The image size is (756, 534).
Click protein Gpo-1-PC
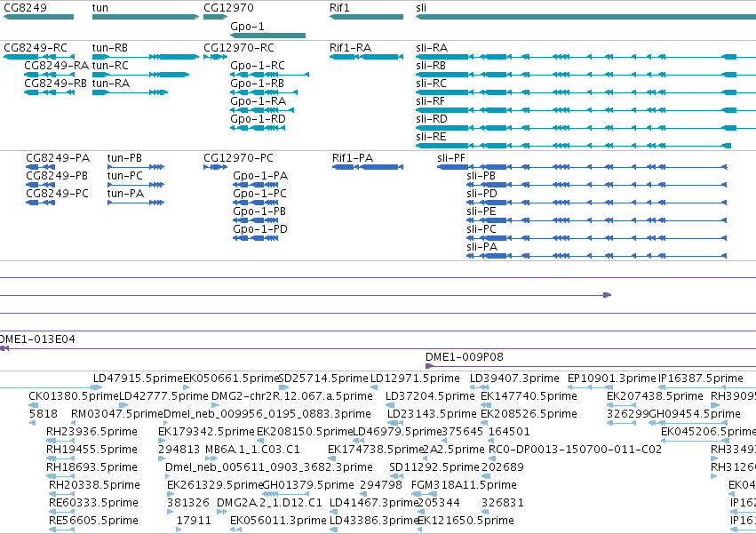coord(256,203)
